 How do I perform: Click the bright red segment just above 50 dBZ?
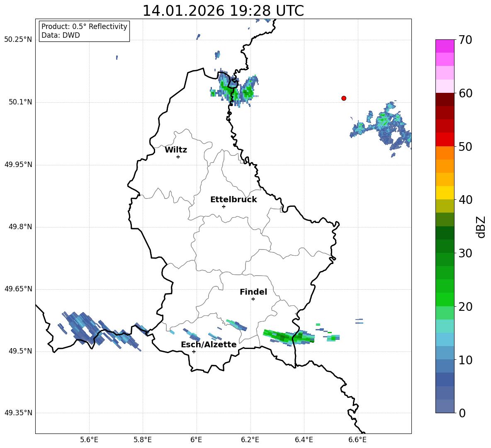pyautogui.click(x=445, y=139)
